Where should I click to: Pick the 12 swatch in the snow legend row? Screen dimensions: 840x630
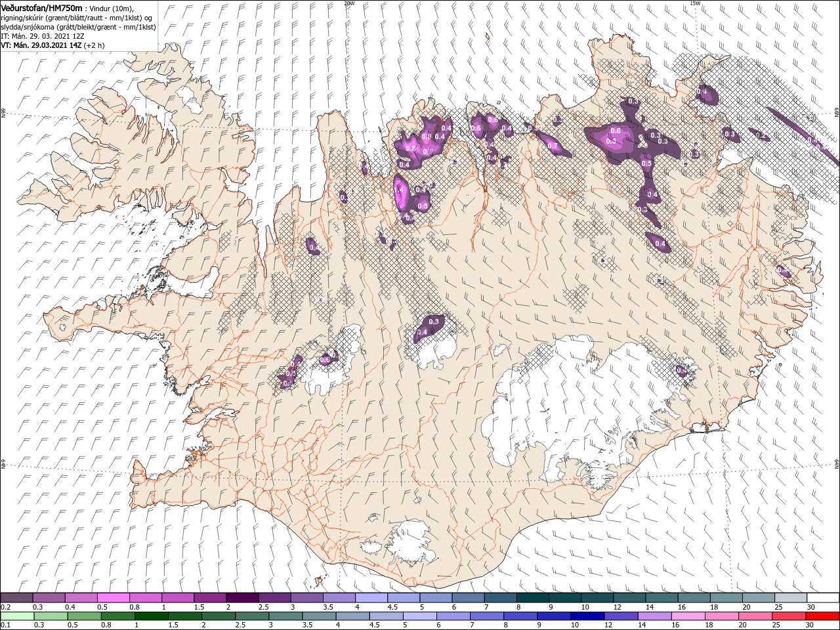point(629,598)
